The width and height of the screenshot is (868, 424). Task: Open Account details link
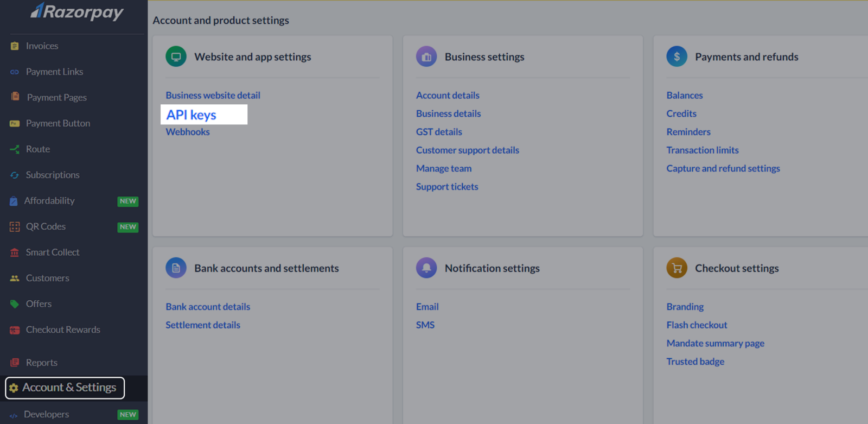(448, 95)
